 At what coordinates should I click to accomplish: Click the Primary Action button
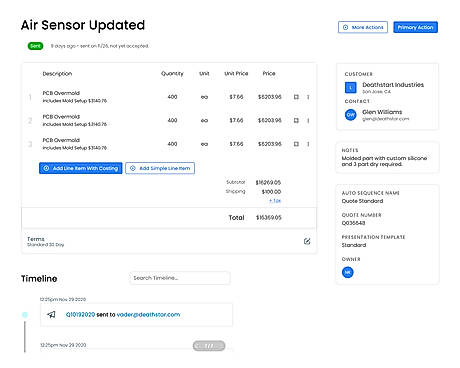pos(415,27)
